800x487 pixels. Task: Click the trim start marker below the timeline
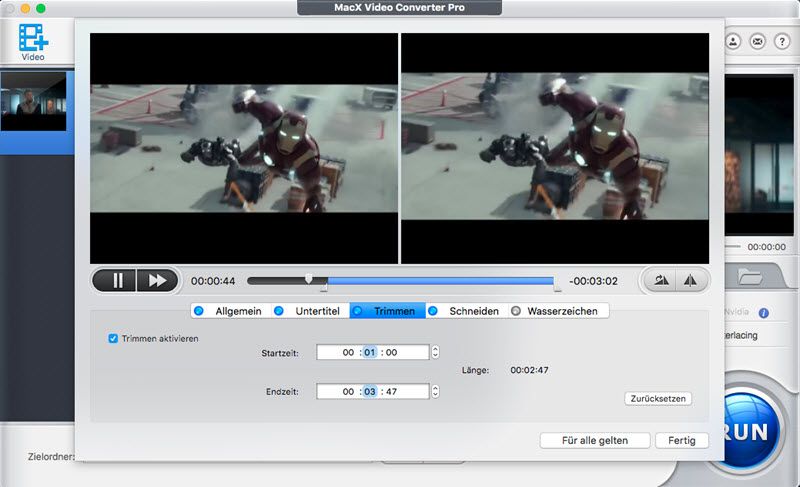point(323,289)
